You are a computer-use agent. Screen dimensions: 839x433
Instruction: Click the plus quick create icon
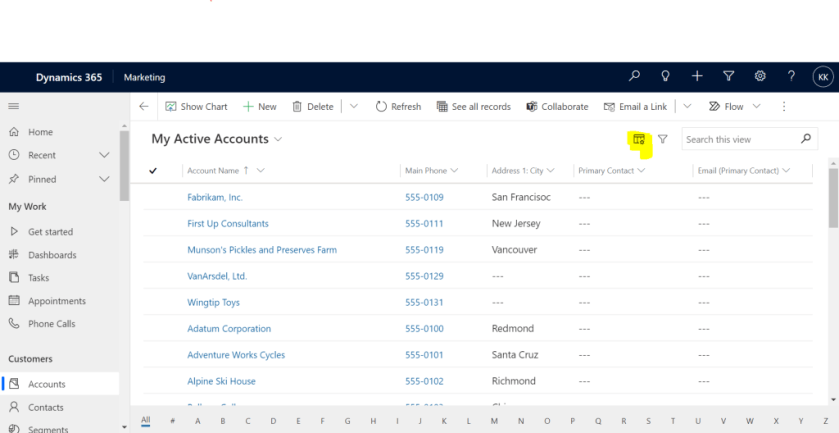[x=697, y=77]
